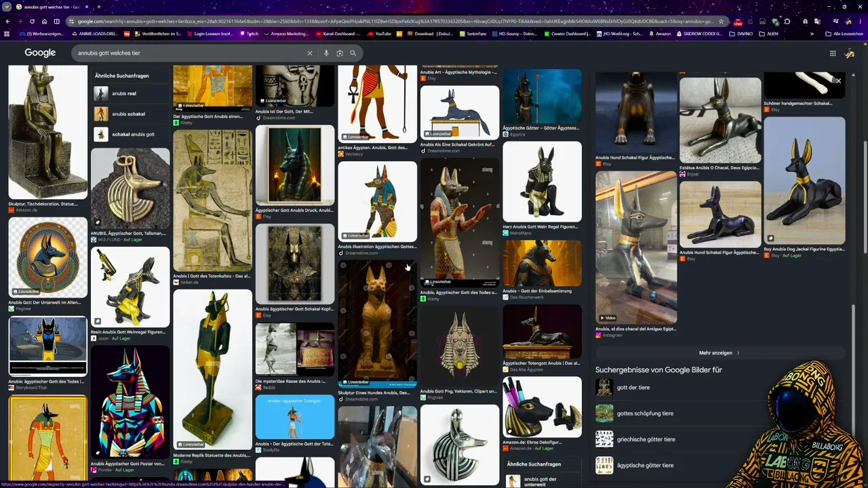Clear the Google search box text
Image resolution: width=868 pixels, height=488 pixels.
point(310,53)
